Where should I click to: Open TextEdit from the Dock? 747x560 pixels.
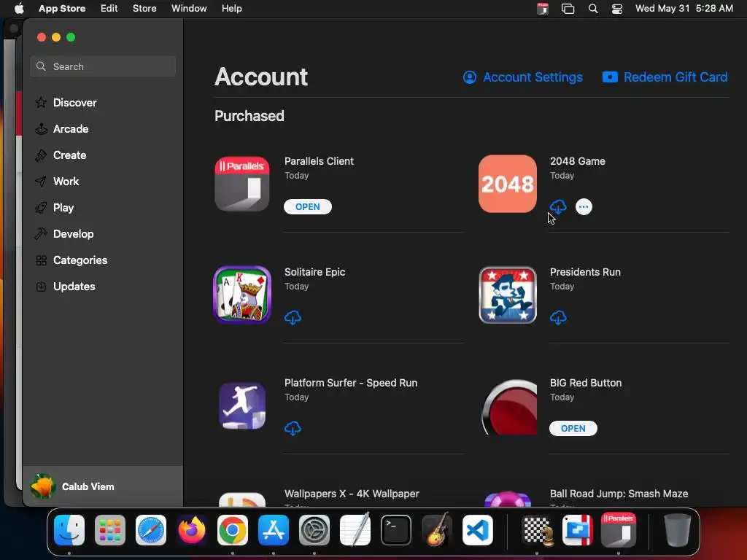point(355,529)
